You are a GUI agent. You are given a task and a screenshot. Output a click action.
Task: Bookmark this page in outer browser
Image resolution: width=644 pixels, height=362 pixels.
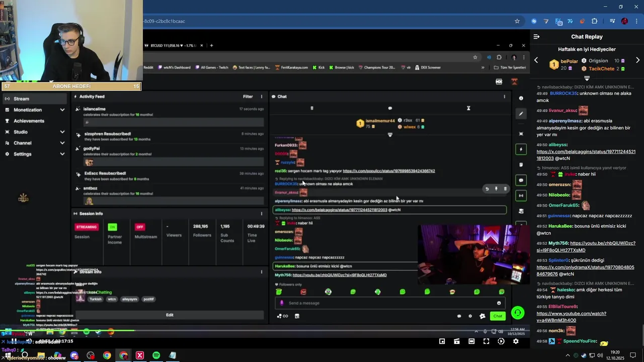coord(517,21)
